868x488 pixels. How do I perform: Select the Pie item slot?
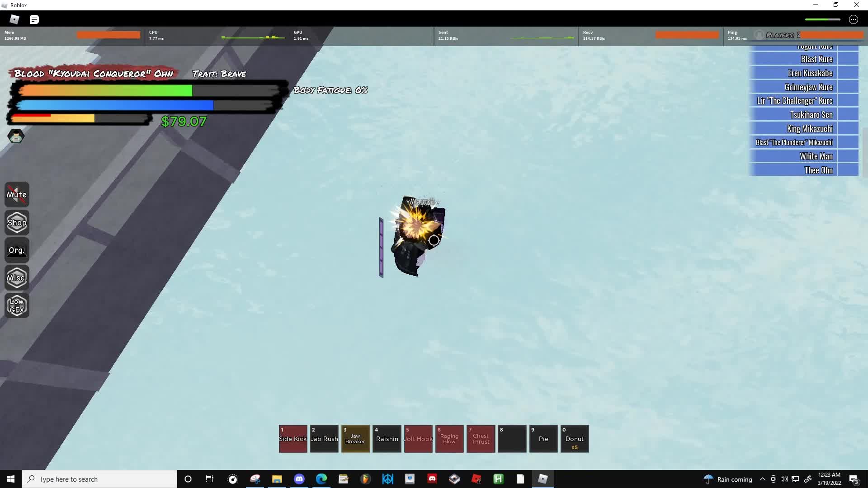pos(543,439)
